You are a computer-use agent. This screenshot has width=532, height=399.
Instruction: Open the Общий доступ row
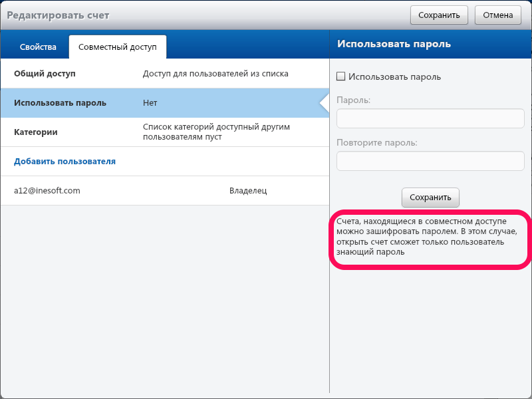[x=165, y=74]
